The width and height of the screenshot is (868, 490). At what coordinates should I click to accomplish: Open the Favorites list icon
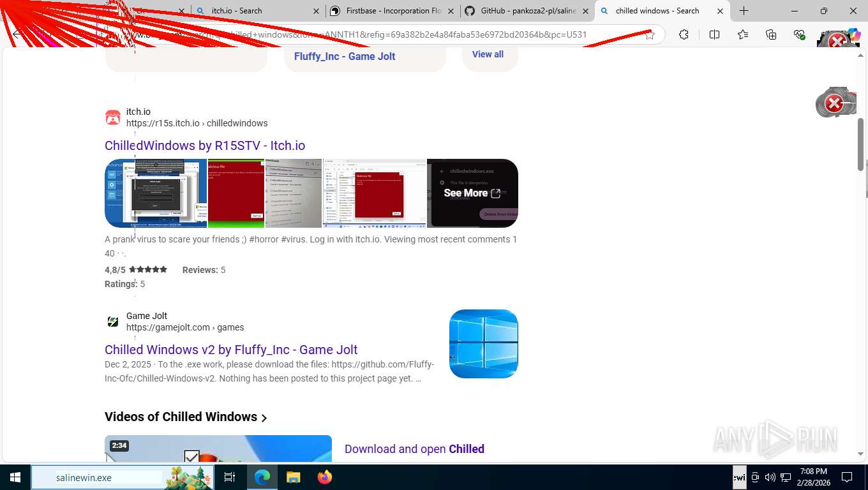pyautogui.click(x=743, y=34)
